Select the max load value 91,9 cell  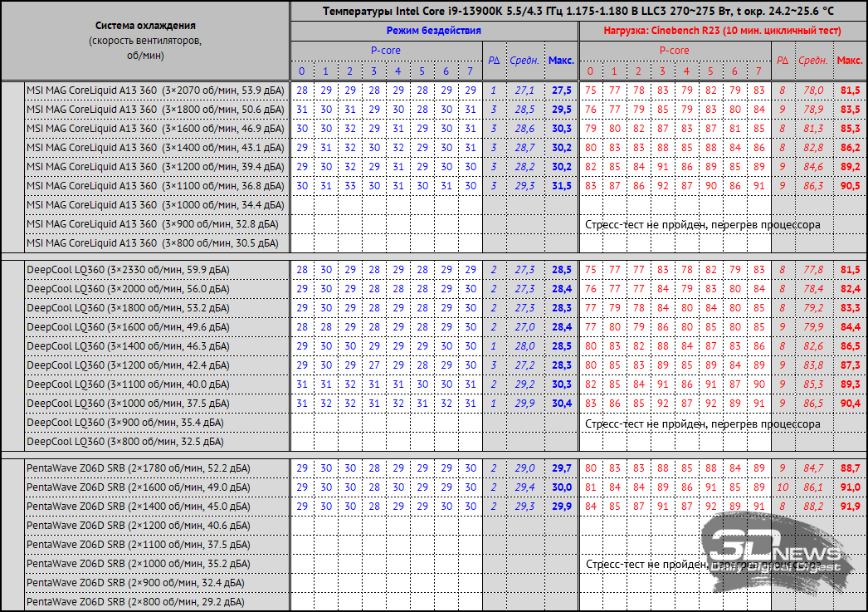tap(850, 507)
